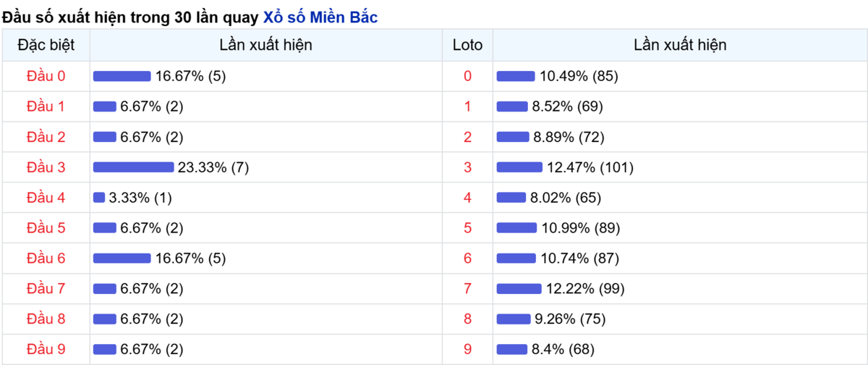Click the 23.33% (7) progress bar
Screen dimensions: 868x365
coord(134,167)
